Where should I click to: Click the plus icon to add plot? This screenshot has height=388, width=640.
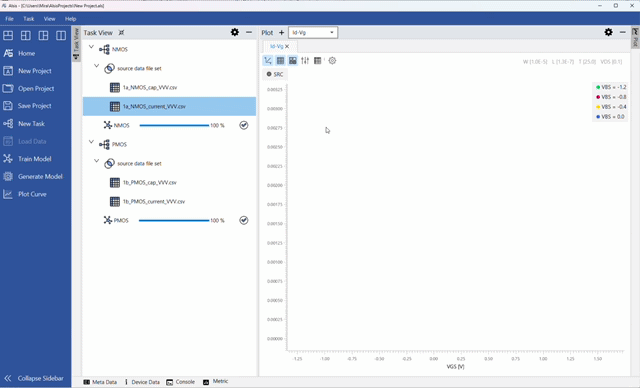(x=281, y=33)
